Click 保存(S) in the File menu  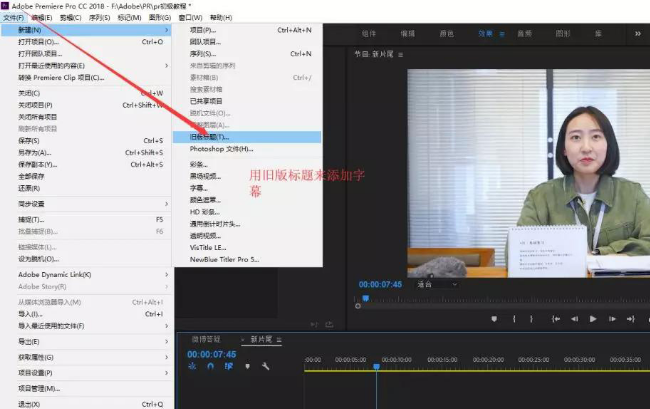pos(86,140)
